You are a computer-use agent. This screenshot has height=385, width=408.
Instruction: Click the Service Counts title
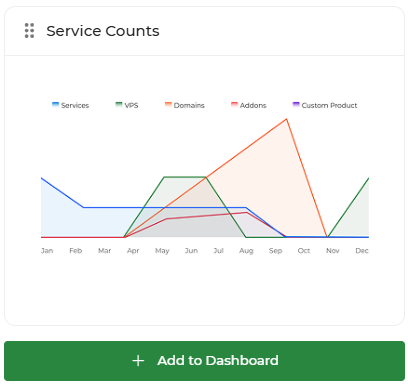103,31
